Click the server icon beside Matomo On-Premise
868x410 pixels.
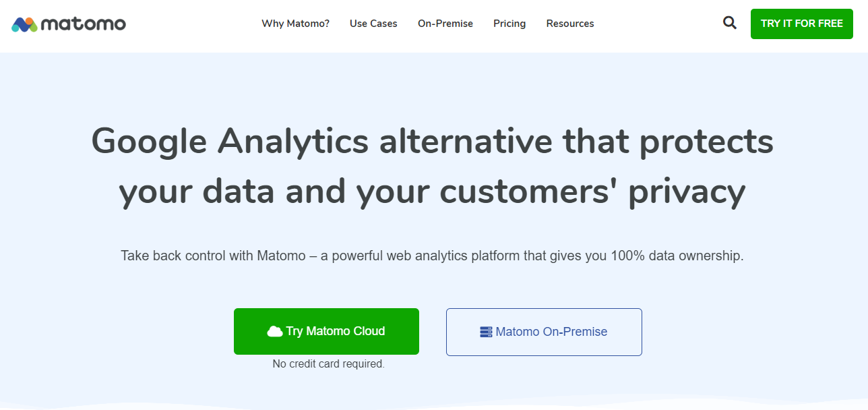point(486,332)
